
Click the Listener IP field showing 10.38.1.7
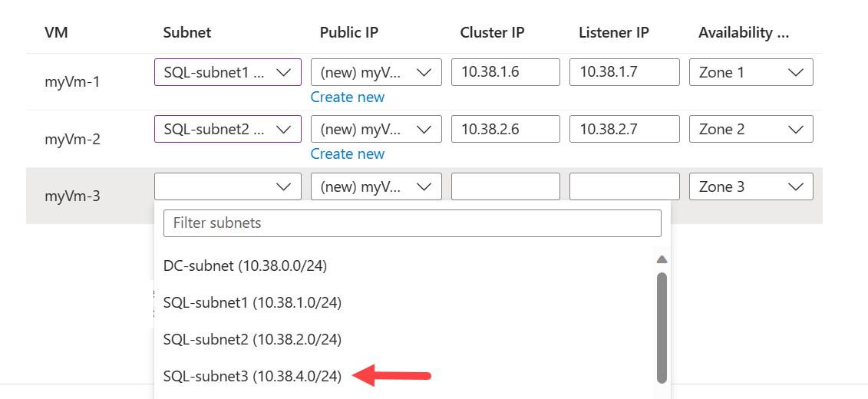[x=624, y=72]
